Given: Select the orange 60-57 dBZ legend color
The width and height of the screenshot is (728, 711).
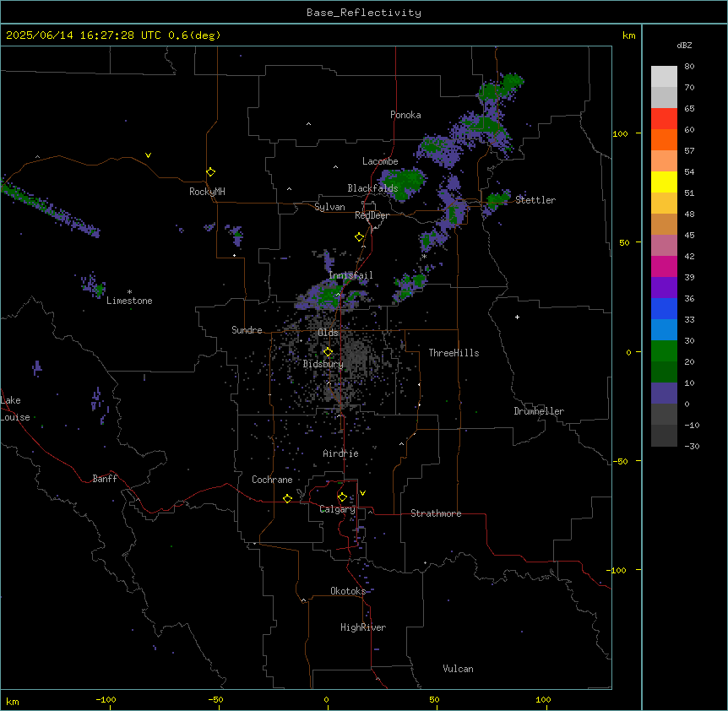Looking at the screenshot, I should click(664, 139).
